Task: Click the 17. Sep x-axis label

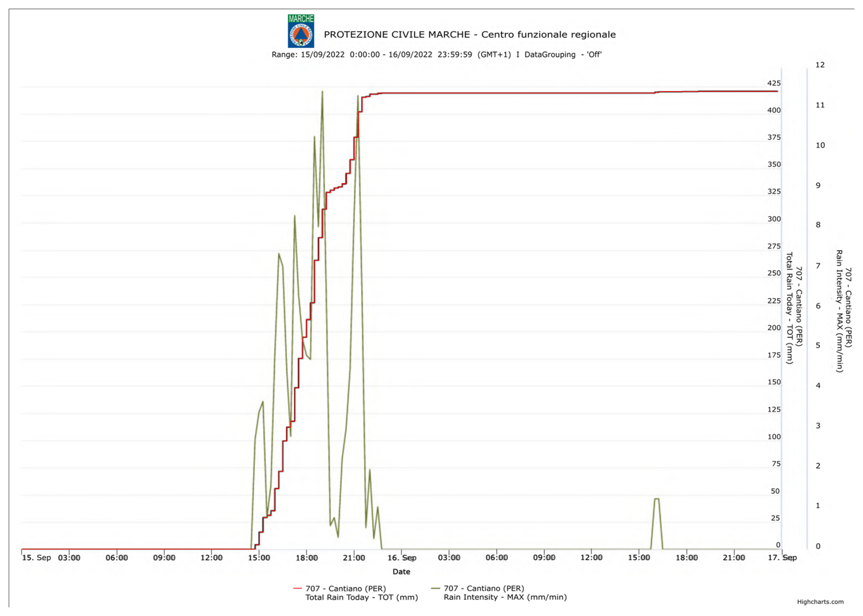Action: 783,558
